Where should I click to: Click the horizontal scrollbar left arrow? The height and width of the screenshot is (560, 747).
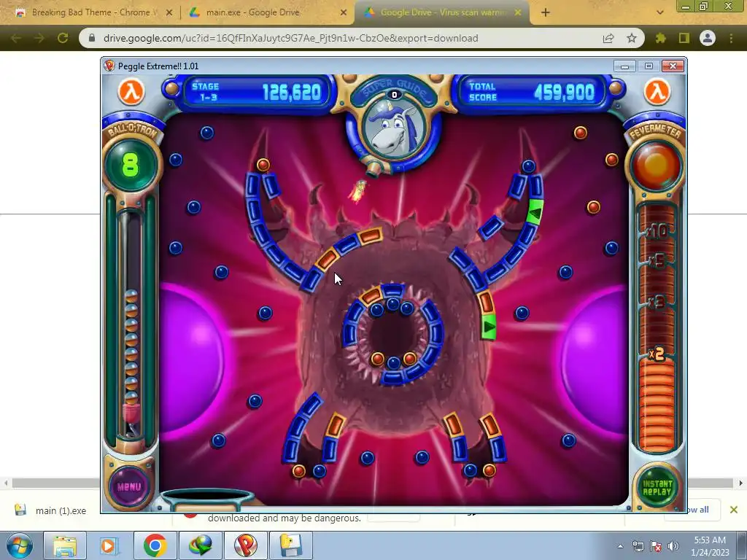6,483
